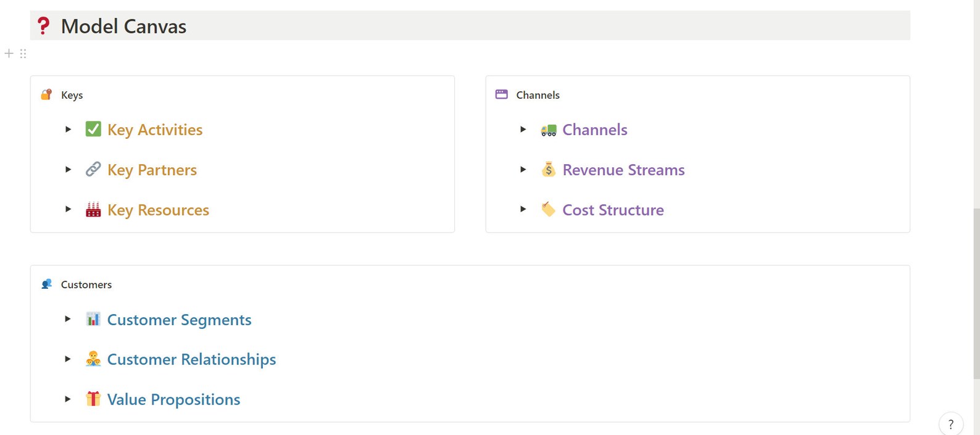Open the help button with question mark
Viewport: 980px width, 435px height.
point(951,424)
